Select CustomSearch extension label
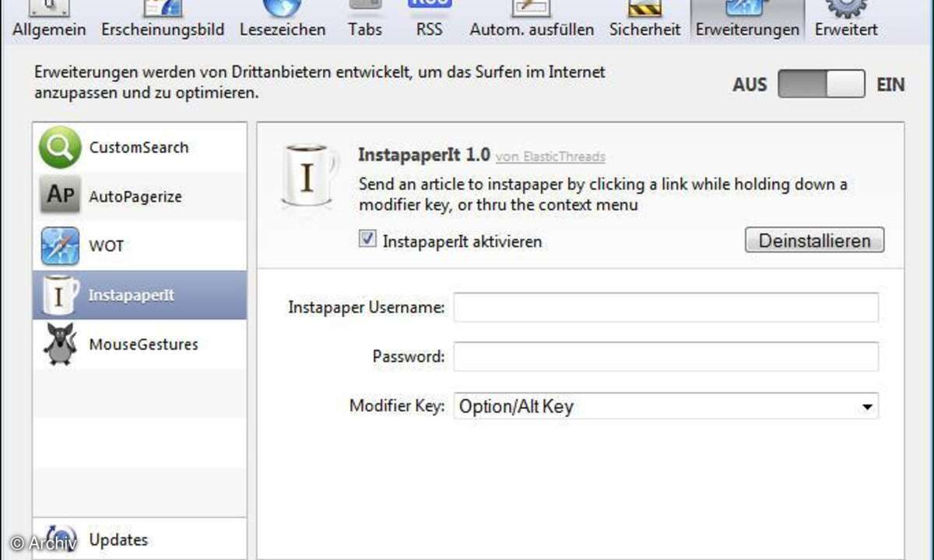 pos(139,147)
